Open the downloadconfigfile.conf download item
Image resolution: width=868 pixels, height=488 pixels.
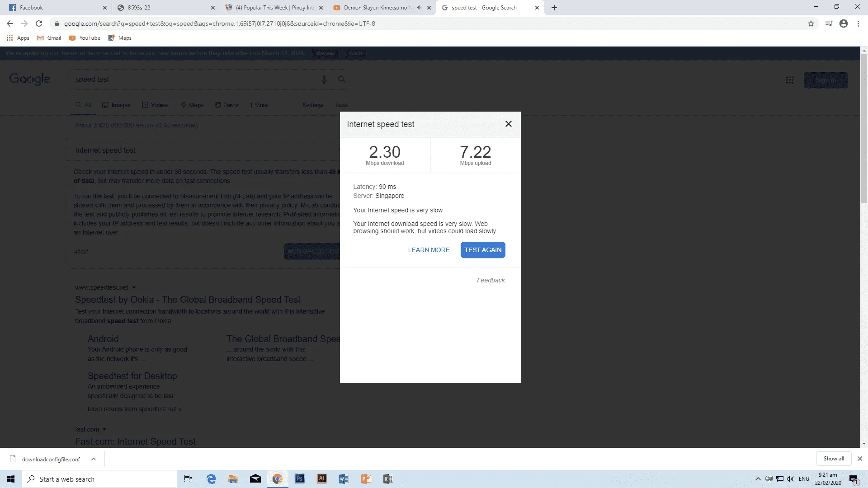coord(45,459)
